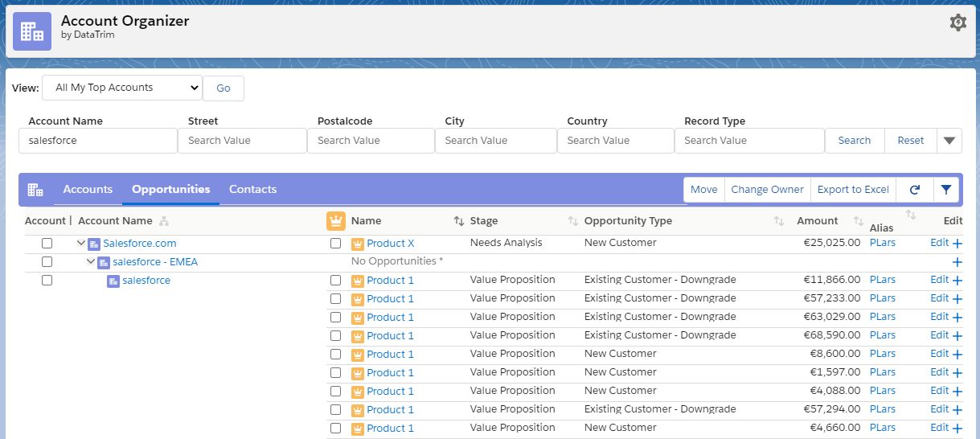Open the Salesforce.com account link
Viewport: 980px width, 439px height.
[140, 244]
